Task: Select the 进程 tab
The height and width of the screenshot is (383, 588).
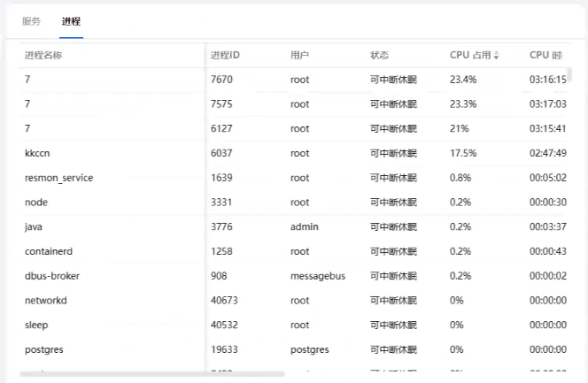Action: click(x=71, y=20)
